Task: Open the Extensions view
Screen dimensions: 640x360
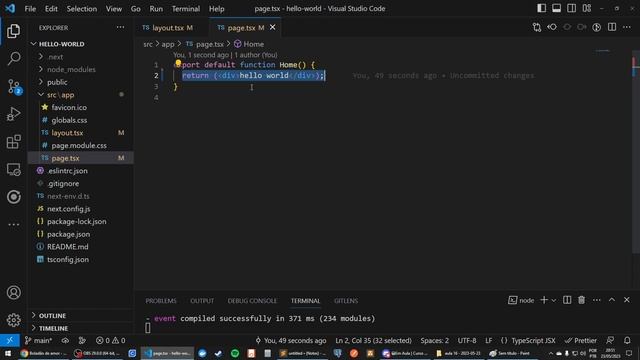Action: 13,142
